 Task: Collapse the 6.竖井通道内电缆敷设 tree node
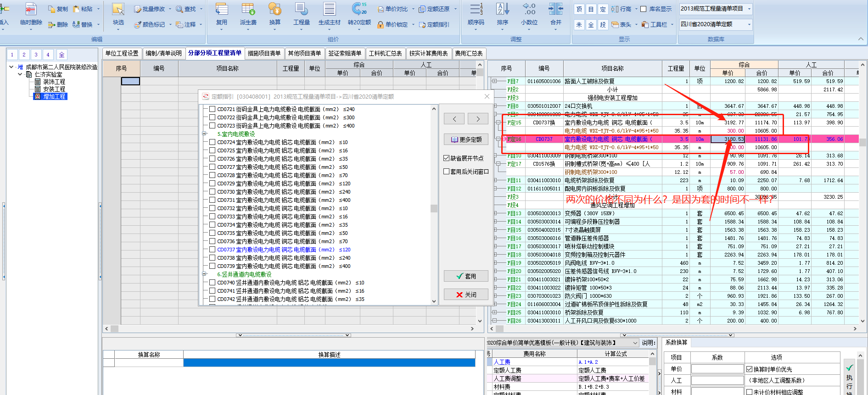click(205, 274)
